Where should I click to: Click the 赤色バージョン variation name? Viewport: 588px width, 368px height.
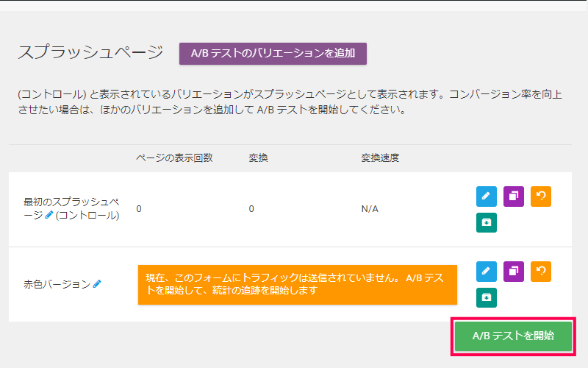[x=57, y=284]
